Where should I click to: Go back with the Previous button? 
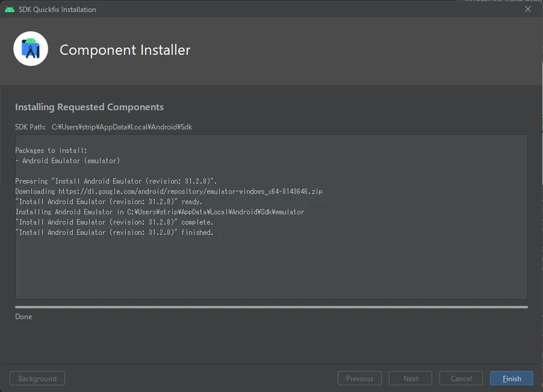(359, 379)
